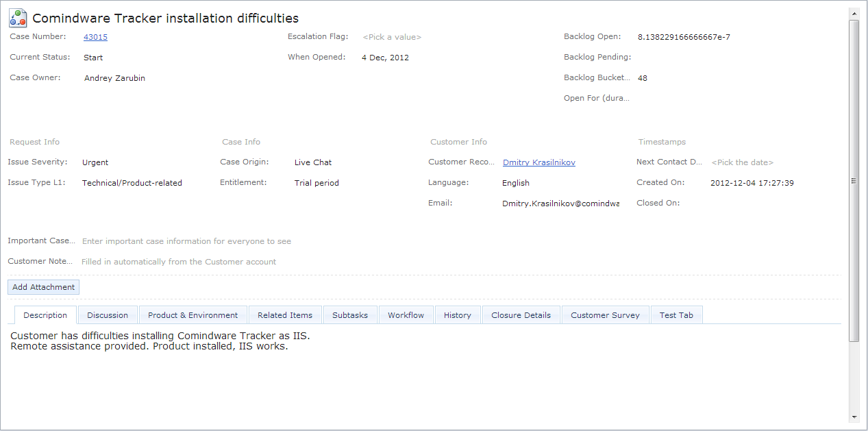
Task: Open Dmitry Krasilnikov customer record link
Action: pyautogui.click(x=539, y=162)
